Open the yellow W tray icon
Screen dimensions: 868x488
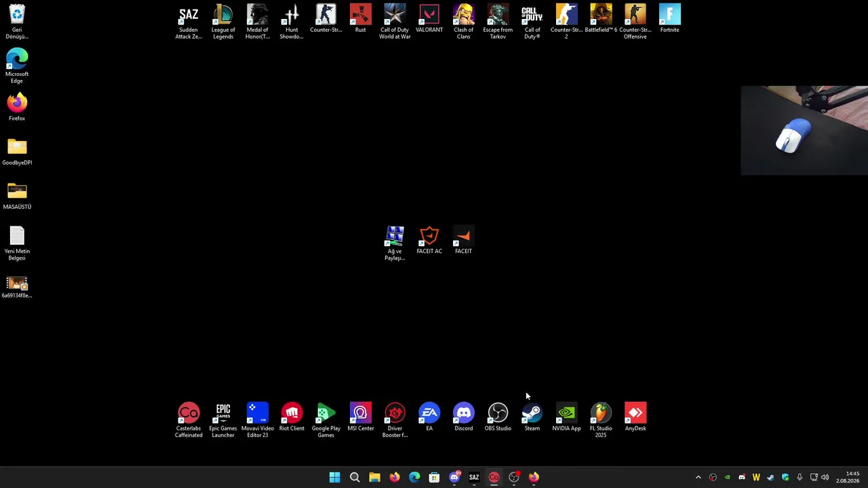[756, 477]
